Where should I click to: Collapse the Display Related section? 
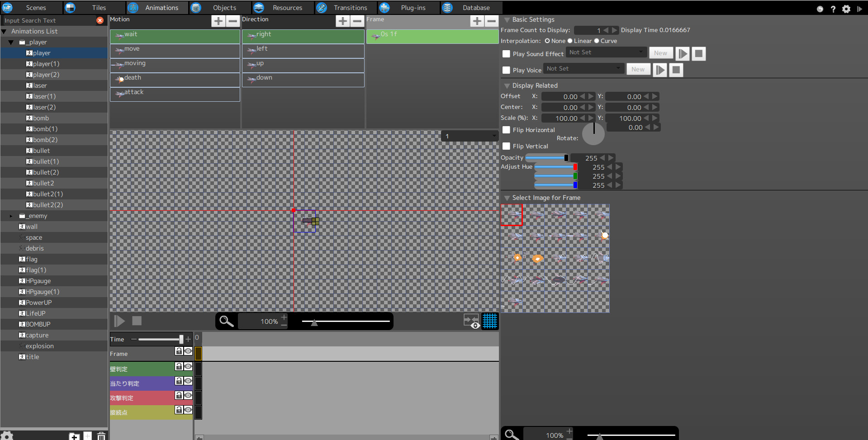[x=507, y=85]
